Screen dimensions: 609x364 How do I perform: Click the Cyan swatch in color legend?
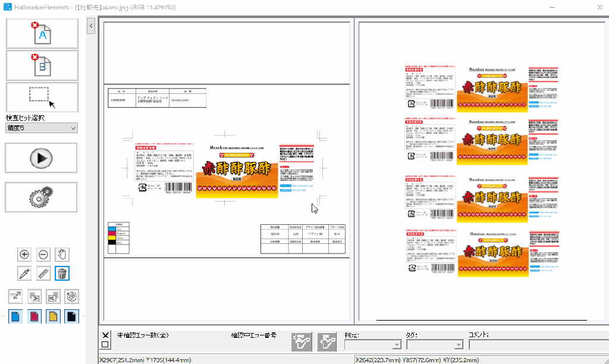[112, 229]
